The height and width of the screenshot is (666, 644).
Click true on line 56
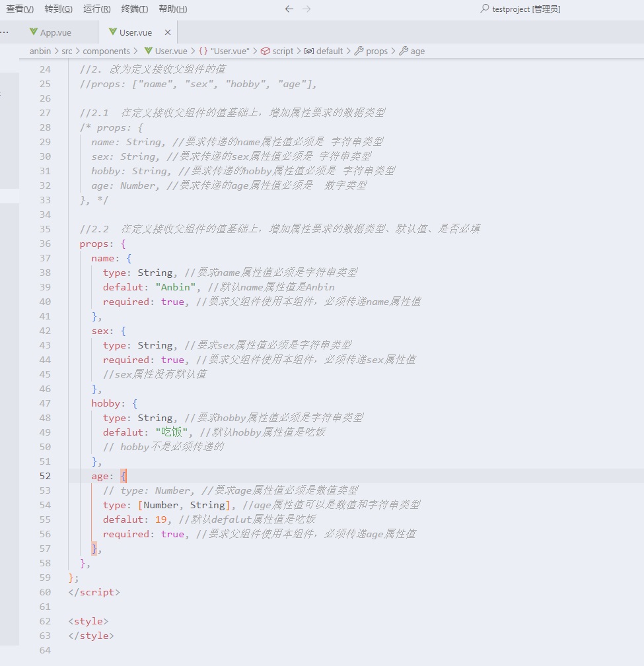tap(172, 534)
